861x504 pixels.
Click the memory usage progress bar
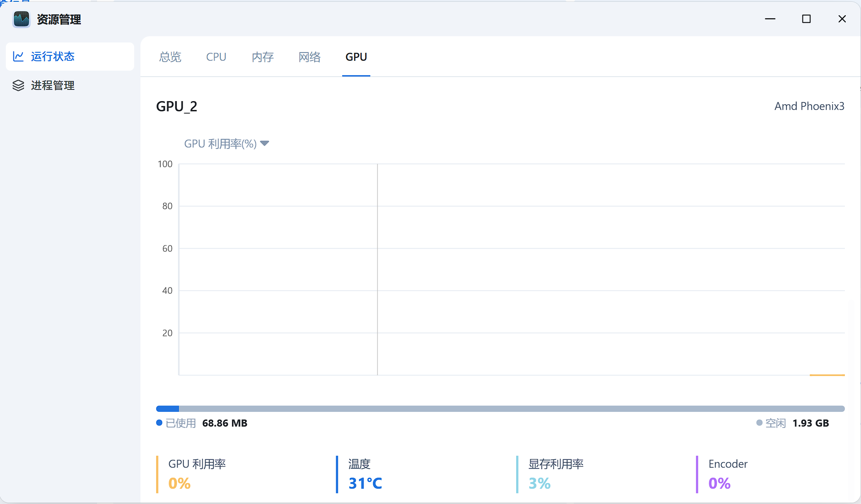tap(500, 409)
